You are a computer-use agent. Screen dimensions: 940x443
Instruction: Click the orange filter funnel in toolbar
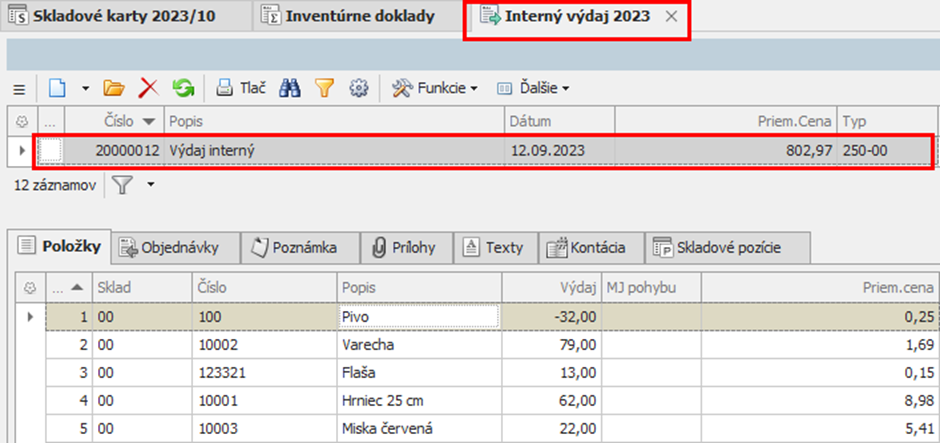click(x=324, y=88)
